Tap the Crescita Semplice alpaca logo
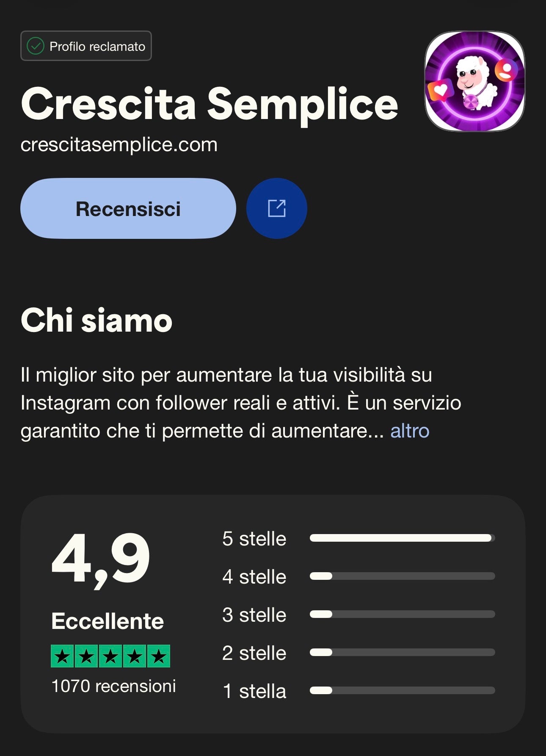Viewport: 546px width, 756px height. (474, 81)
